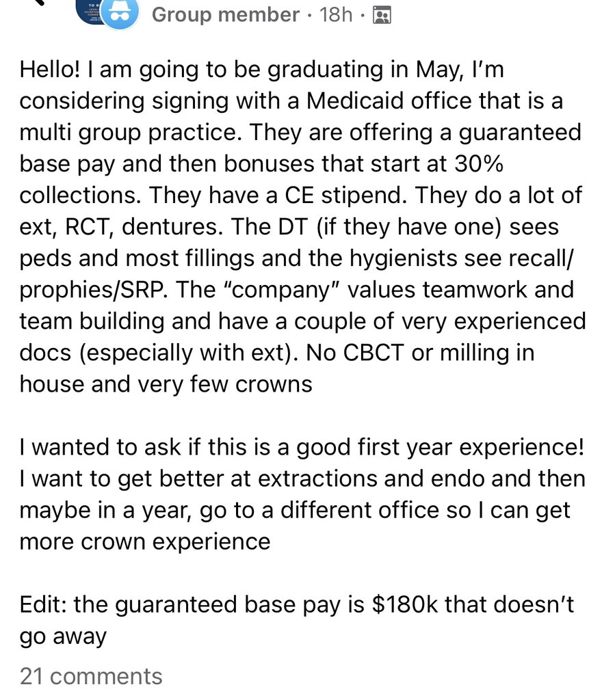This screenshot has height=700, width=615.
Task: Click the Edit note about guaranteed base pay
Action: pos(297,620)
